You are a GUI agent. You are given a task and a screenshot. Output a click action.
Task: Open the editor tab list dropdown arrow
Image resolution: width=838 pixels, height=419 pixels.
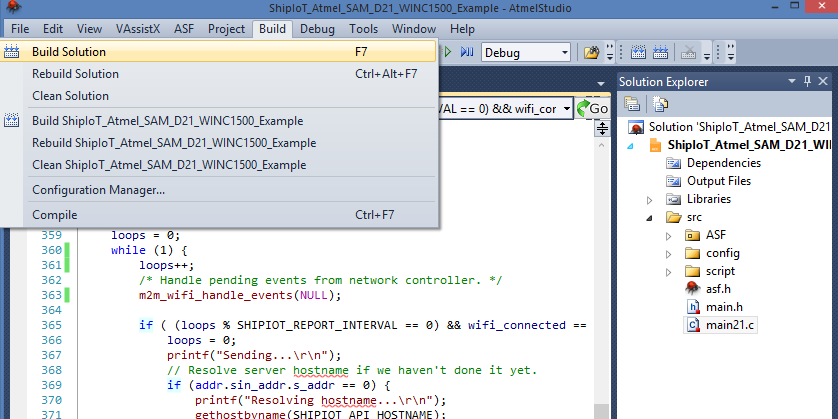pyautogui.click(x=601, y=84)
